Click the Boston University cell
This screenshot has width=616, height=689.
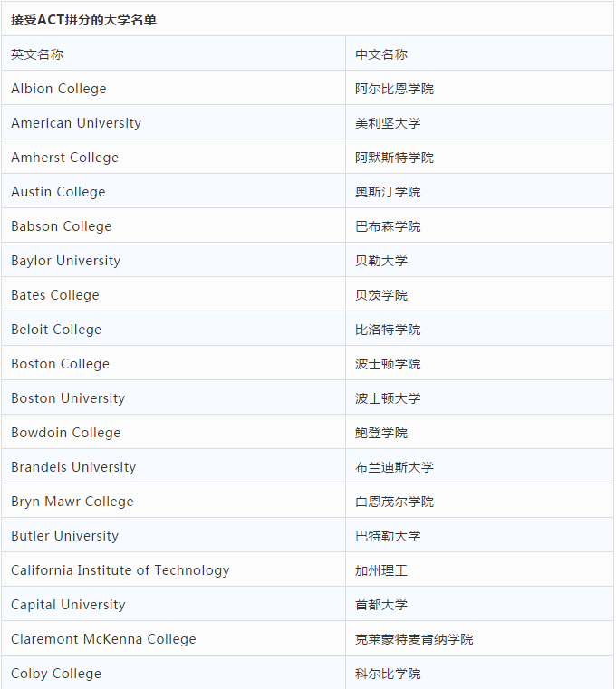coord(68,398)
